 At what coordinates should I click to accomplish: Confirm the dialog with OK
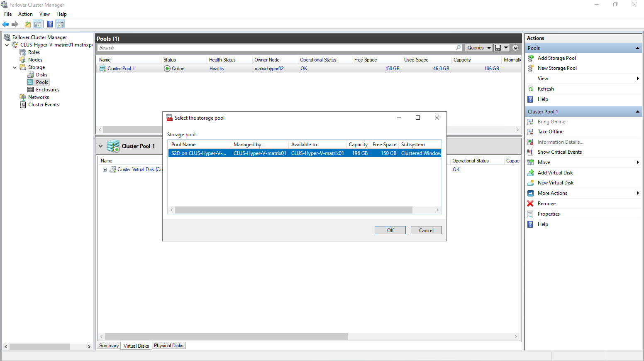(x=390, y=230)
